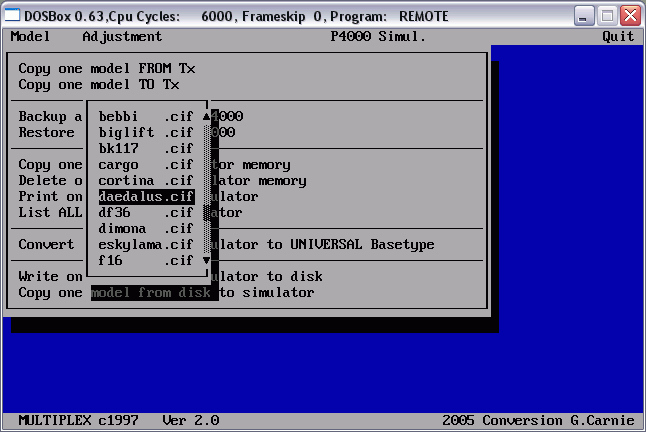
Task: Select cargo.cif in file list
Action: pyautogui.click(x=146, y=165)
